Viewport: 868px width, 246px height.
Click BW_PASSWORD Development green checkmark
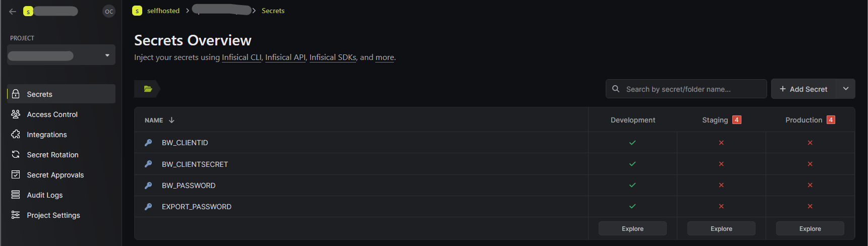632,185
